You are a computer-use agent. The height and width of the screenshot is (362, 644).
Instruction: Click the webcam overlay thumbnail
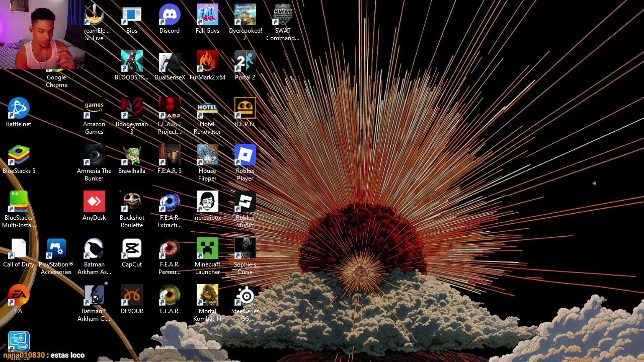[42, 35]
